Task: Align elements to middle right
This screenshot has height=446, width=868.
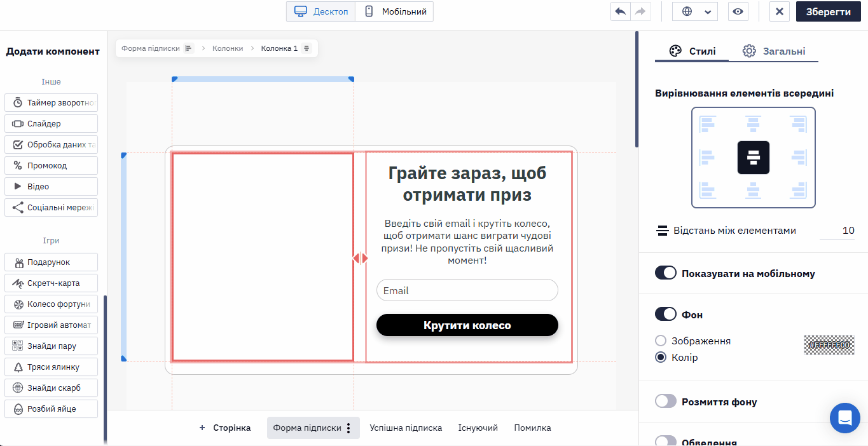Action: point(799,157)
